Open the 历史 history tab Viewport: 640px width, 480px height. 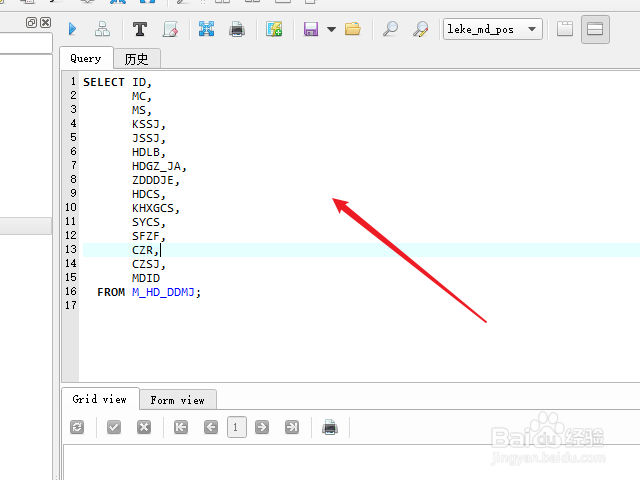click(x=136, y=59)
